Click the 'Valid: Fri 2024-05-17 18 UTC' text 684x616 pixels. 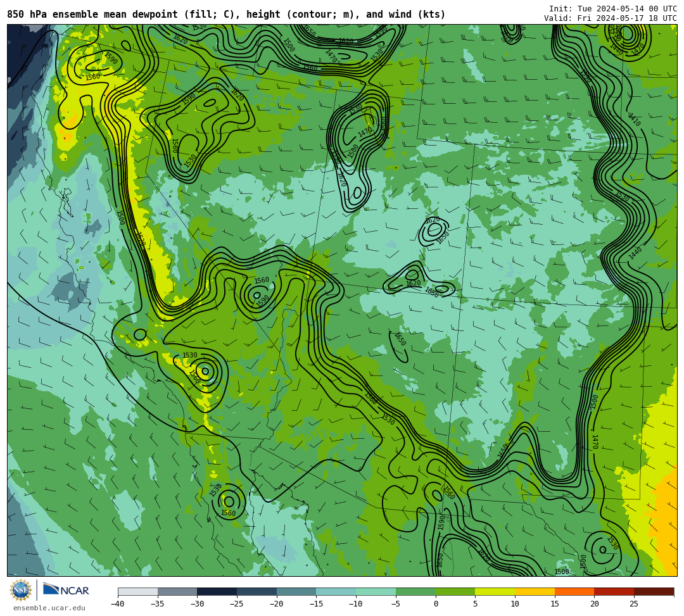(x=611, y=18)
